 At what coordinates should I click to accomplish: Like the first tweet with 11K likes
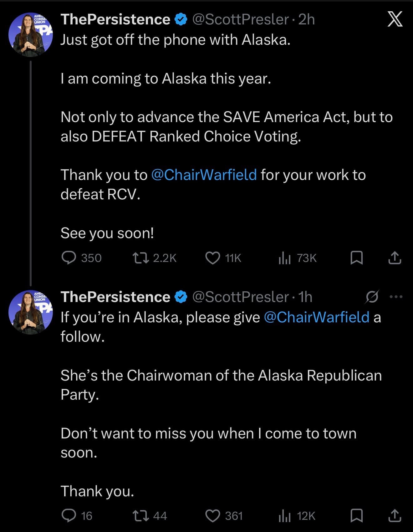tap(213, 258)
